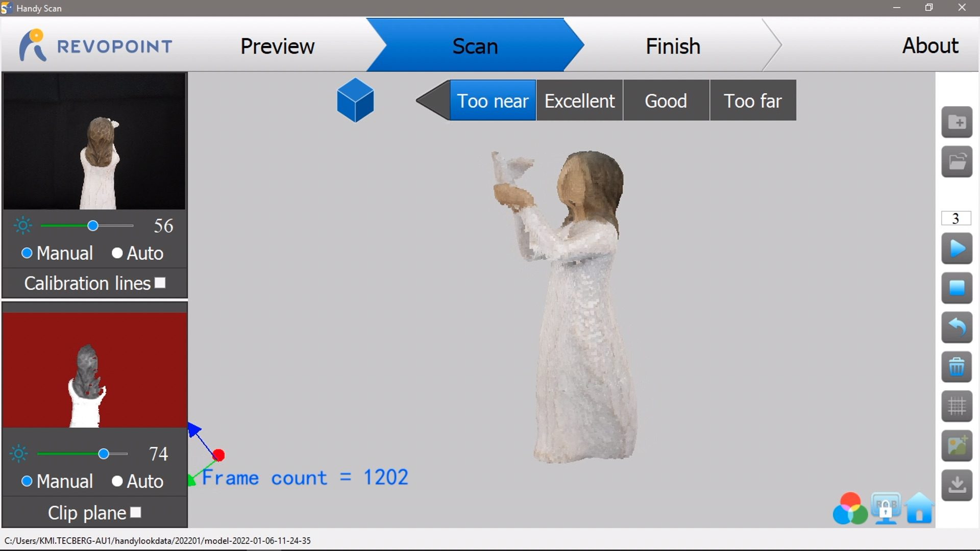Select Auto exposure for depth camera
The image size is (980, 551).
(117, 481)
